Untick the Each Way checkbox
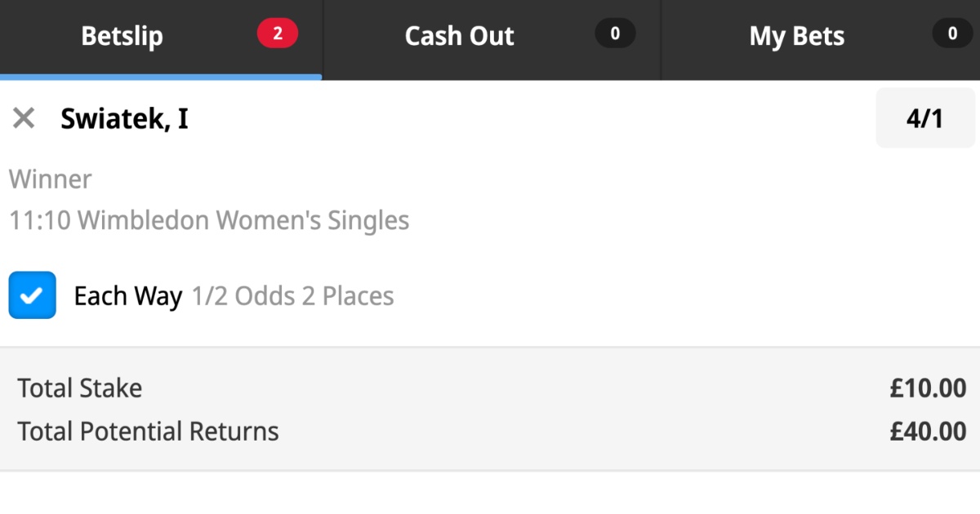Viewport: 980px width, 514px height. [x=33, y=295]
